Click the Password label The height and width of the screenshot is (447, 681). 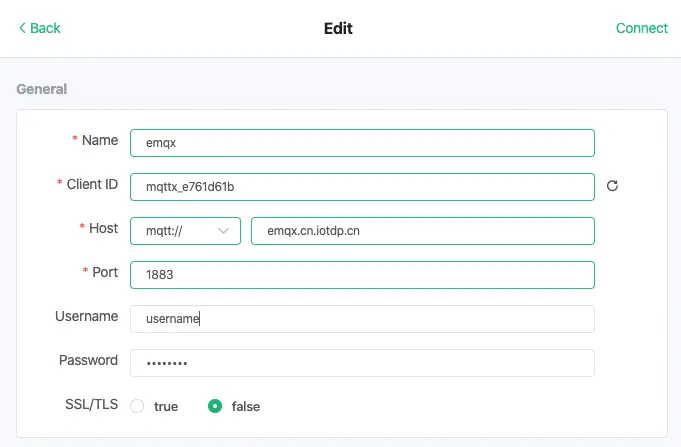point(88,360)
